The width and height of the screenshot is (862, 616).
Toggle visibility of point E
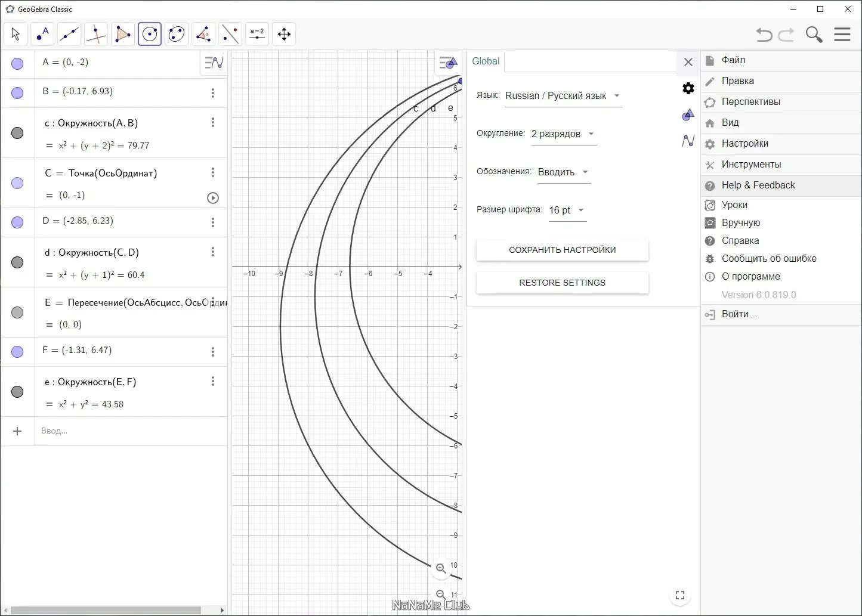tap(17, 312)
